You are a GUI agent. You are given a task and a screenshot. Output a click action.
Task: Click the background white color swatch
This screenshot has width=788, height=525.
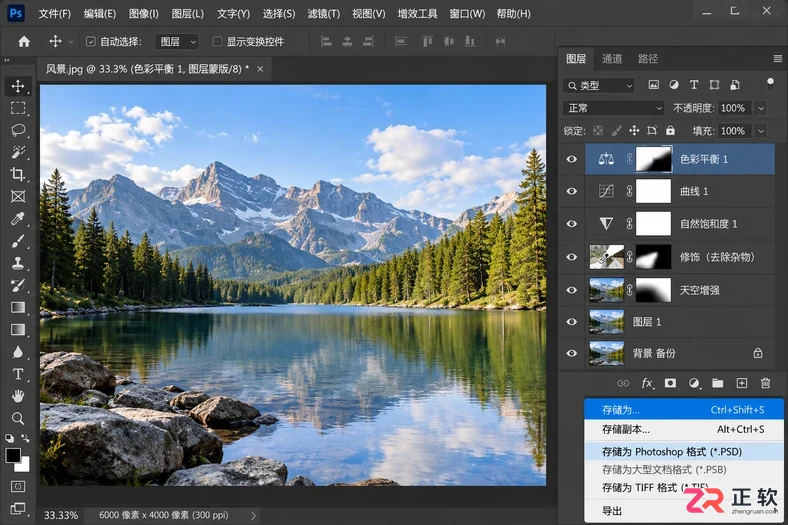pyautogui.click(x=24, y=466)
